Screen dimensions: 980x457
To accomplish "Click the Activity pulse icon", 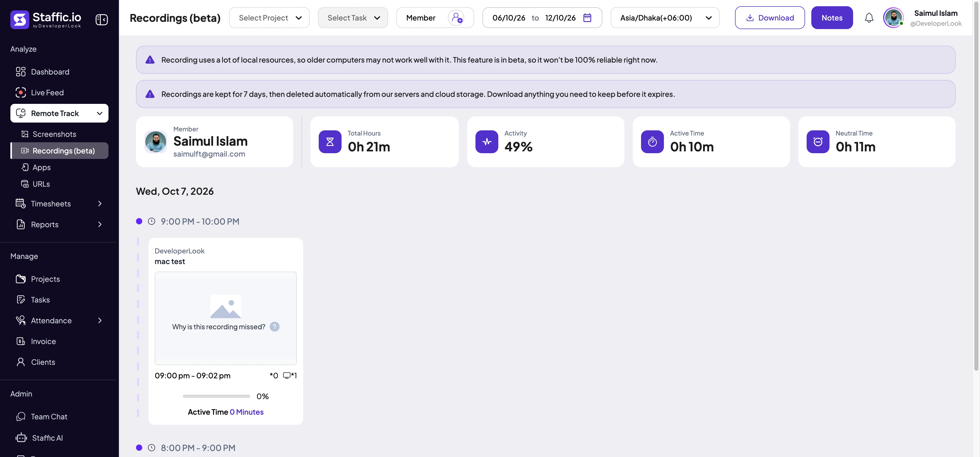I will pos(487,142).
